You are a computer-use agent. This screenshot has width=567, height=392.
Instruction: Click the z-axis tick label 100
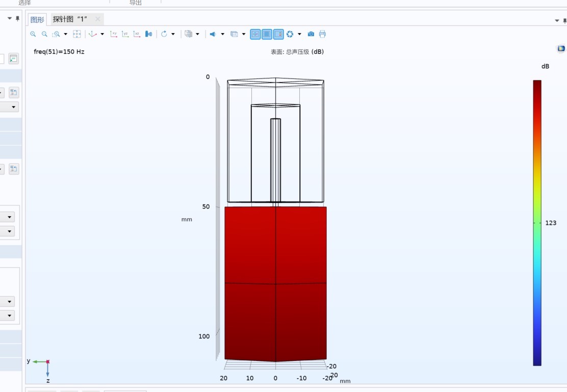(204, 336)
